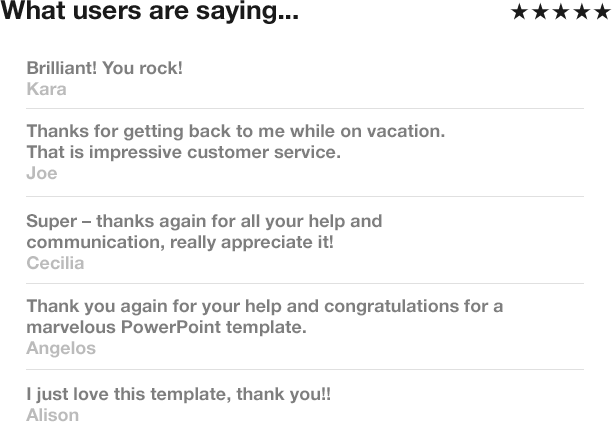Select the "marvelous PowerPoint template." line

[166, 327]
